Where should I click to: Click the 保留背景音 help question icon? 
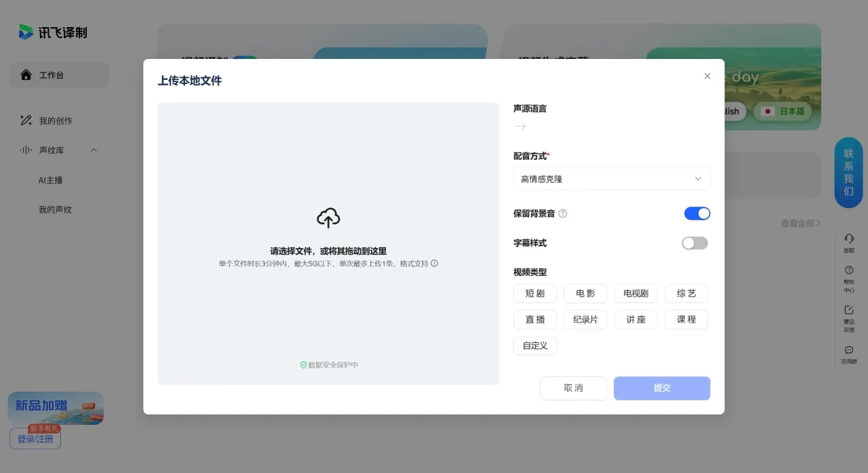[562, 213]
